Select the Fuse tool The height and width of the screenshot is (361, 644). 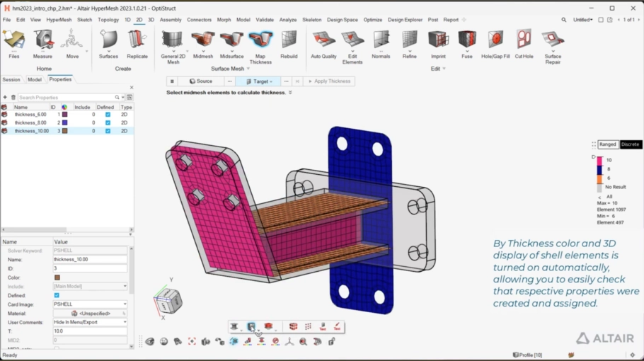tap(467, 45)
